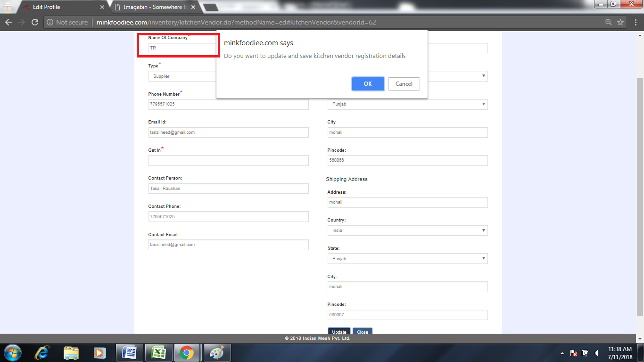644x362 pixels.
Task: Click Name Of Company field
Action: (182, 48)
